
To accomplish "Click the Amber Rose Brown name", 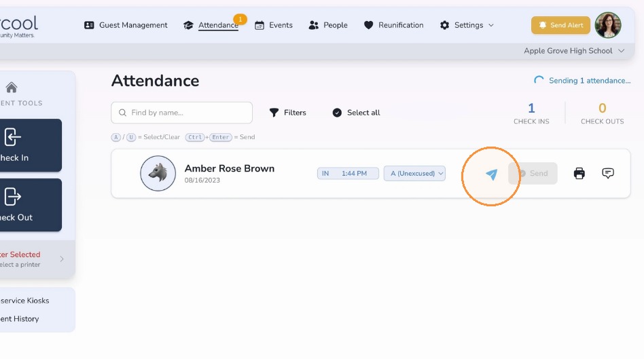I will 230,168.
